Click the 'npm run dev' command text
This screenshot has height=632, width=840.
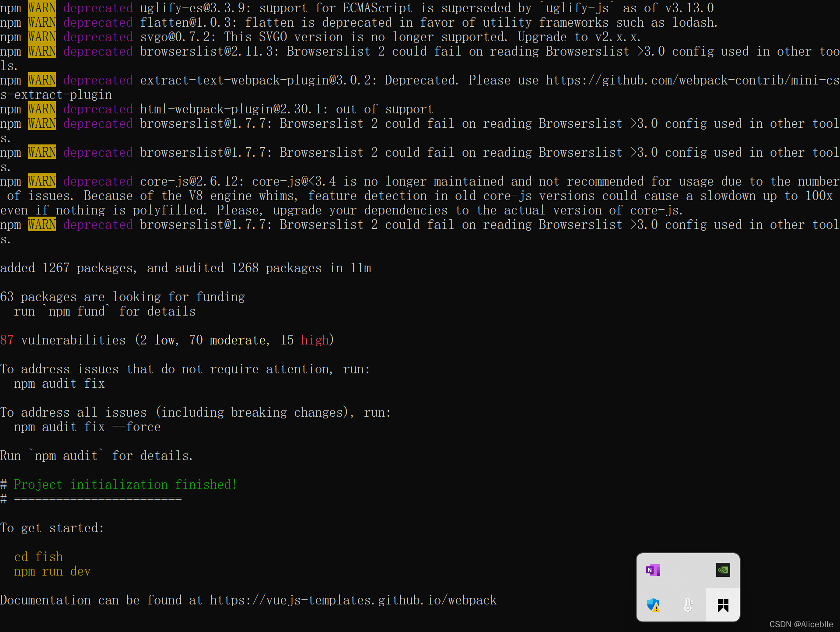coord(52,571)
